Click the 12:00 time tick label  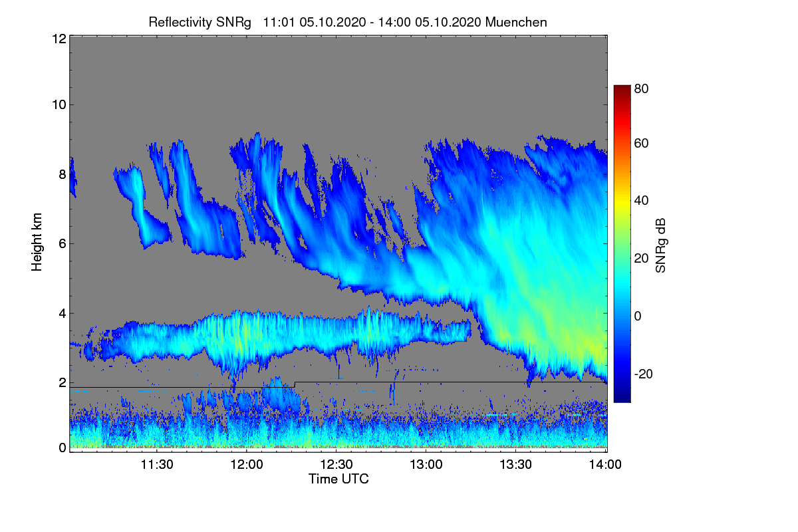tap(246, 465)
